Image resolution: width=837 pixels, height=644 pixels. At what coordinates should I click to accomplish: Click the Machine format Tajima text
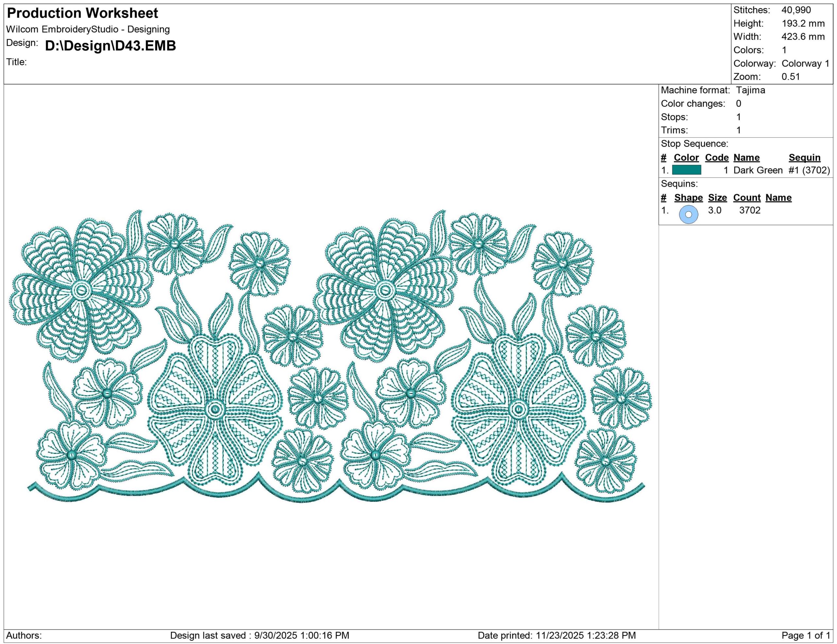click(750, 91)
